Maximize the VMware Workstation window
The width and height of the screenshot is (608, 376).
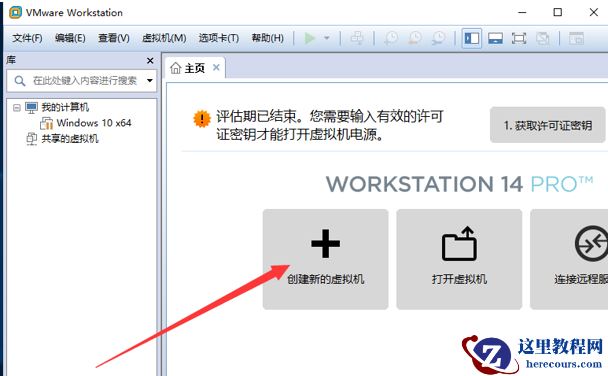(x=558, y=12)
